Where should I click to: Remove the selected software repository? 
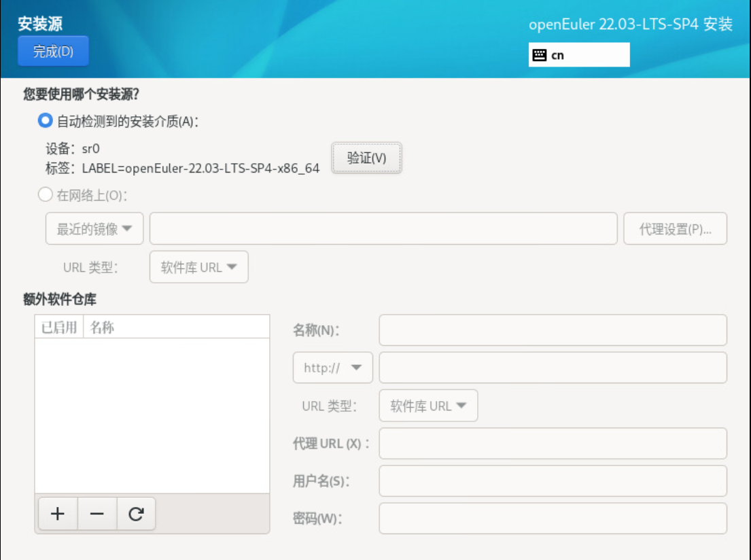97,514
